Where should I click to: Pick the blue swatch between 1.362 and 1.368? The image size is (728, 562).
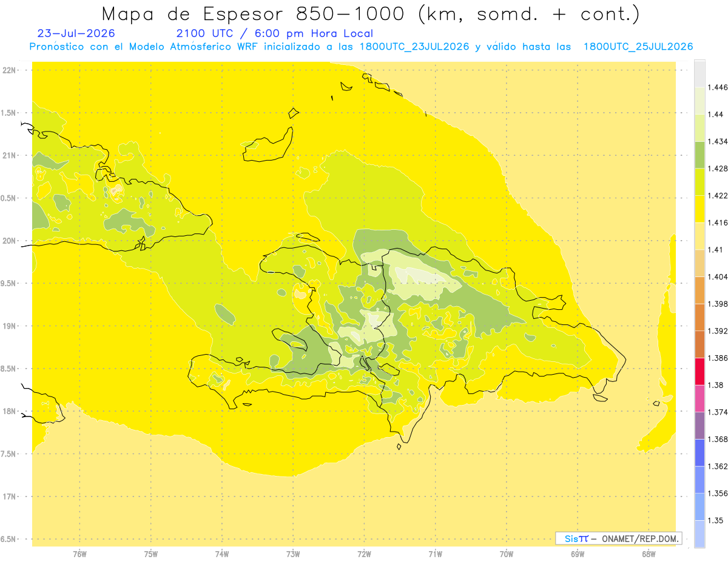[699, 452]
